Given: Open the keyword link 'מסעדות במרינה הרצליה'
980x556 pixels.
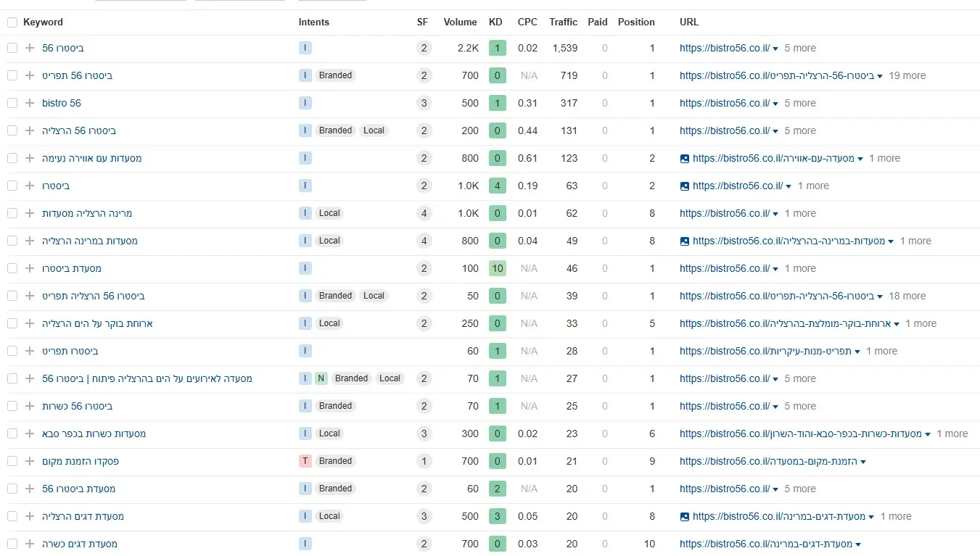Looking at the screenshot, I should pyautogui.click(x=90, y=241).
